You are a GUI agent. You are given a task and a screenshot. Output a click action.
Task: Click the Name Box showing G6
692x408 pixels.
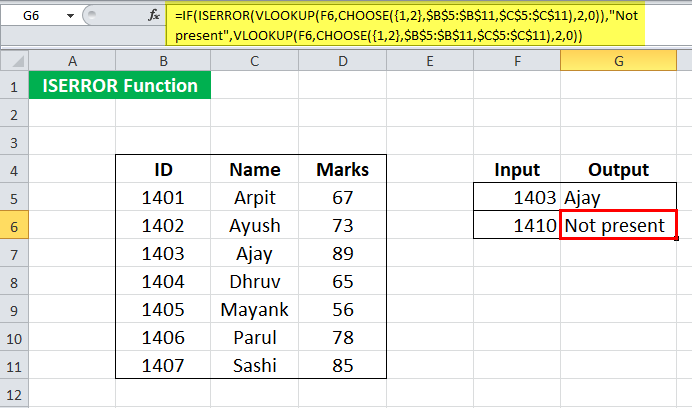pos(31,16)
